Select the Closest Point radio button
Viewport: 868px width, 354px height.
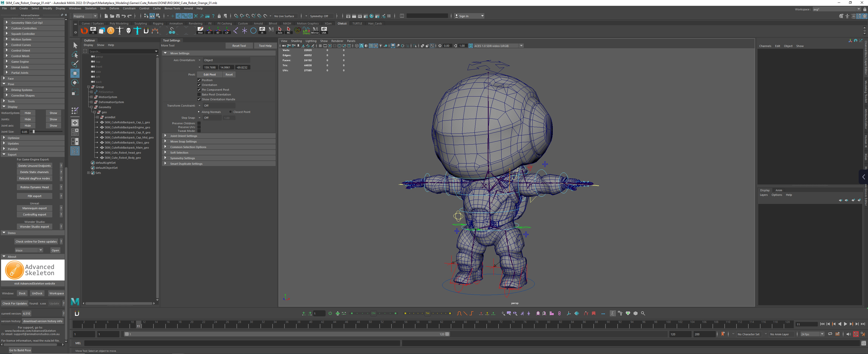pyautogui.click(x=230, y=112)
